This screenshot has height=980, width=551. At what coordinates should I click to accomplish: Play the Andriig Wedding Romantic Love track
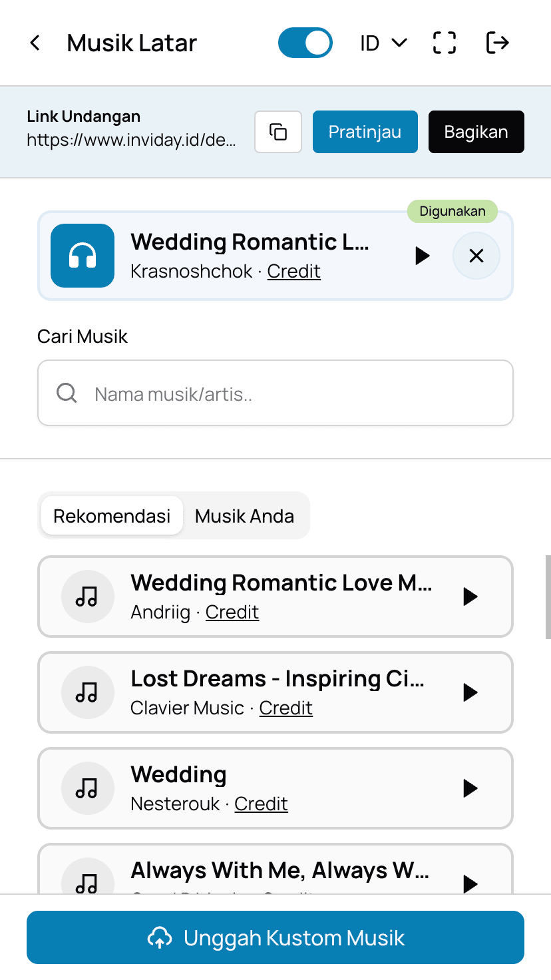tap(470, 597)
